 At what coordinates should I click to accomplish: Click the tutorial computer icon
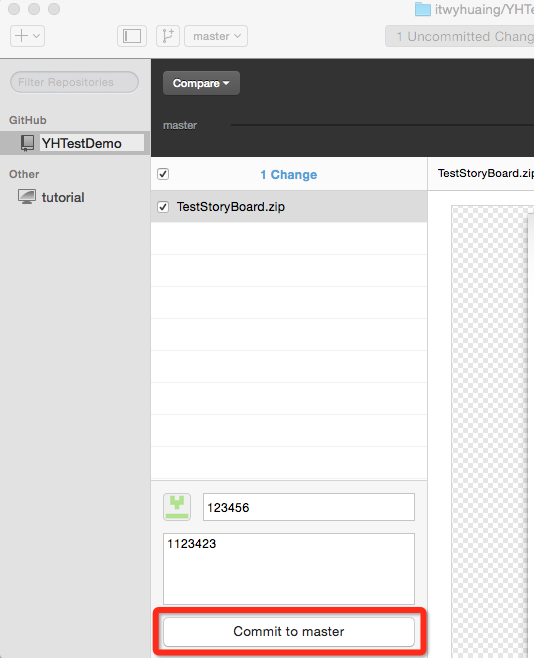coord(27,196)
